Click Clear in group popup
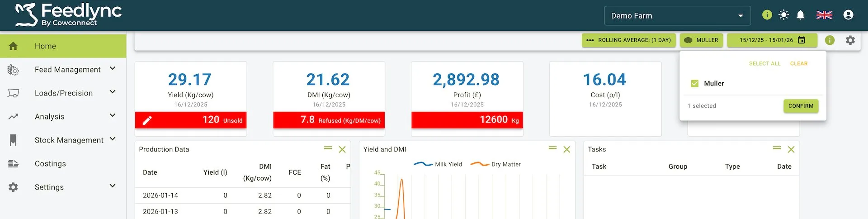The image size is (868, 219). (x=799, y=64)
